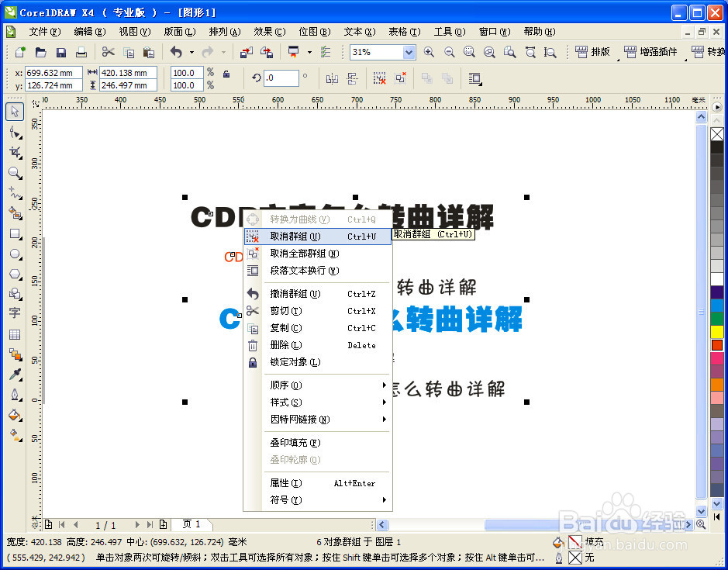This screenshot has height=570, width=728.
Task: Select the Freehand drawing tool
Action: click(x=15, y=193)
